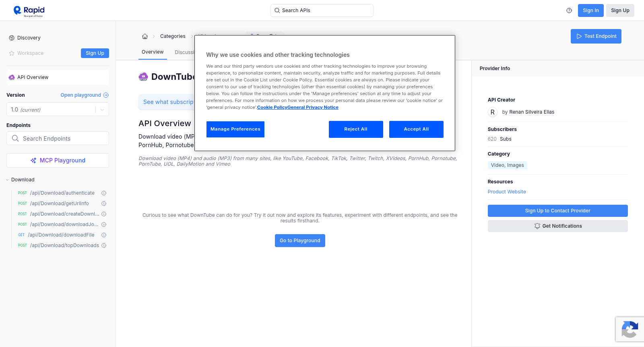Click the sidebar Workspace Sign Up button
The image size is (644, 347).
tap(95, 53)
